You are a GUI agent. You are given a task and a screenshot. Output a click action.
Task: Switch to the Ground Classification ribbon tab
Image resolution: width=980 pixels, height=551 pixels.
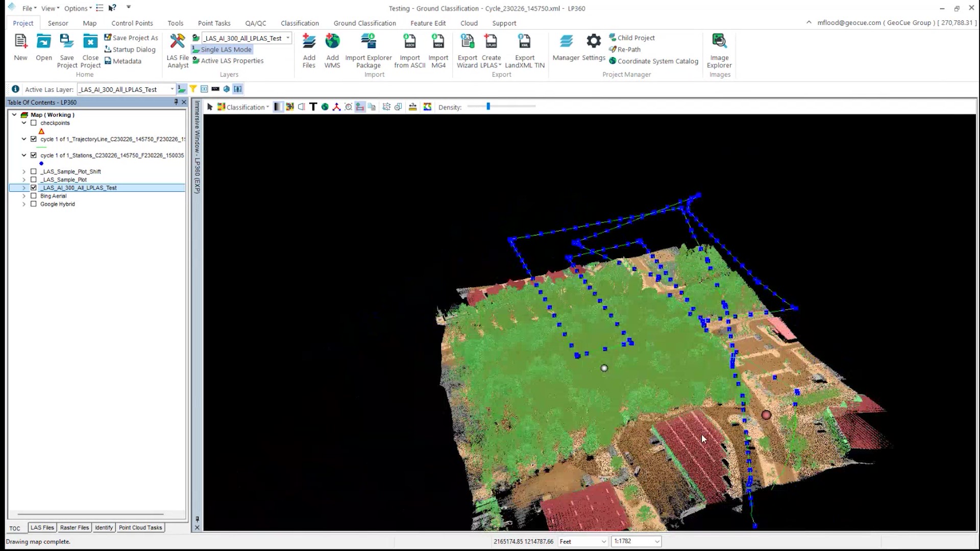(x=364, y=23)
